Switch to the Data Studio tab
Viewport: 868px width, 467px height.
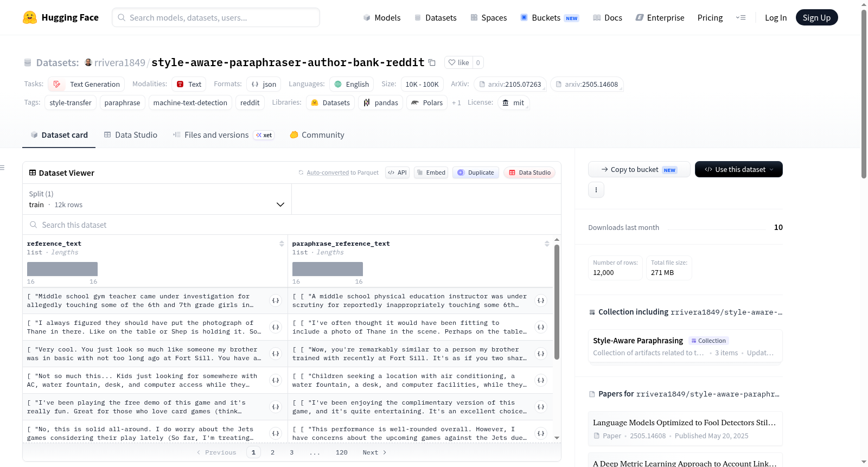coord(130,135)
